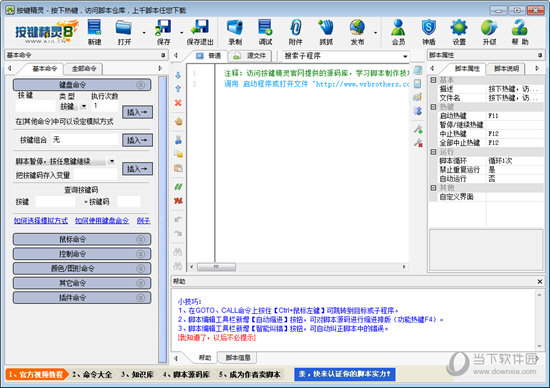Viewport: 550px width, 388px height.
Task: Click the hand icon in editor toolbar
Action: click(x=178, y=122)
